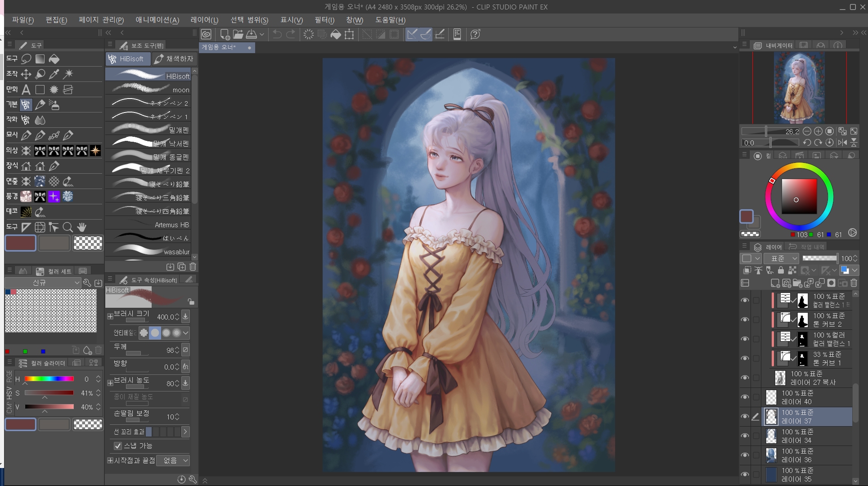This screenshot has width=868, height=486.
Task: Select the Fill bucket icon in toolbar
Action: point(335,34)
